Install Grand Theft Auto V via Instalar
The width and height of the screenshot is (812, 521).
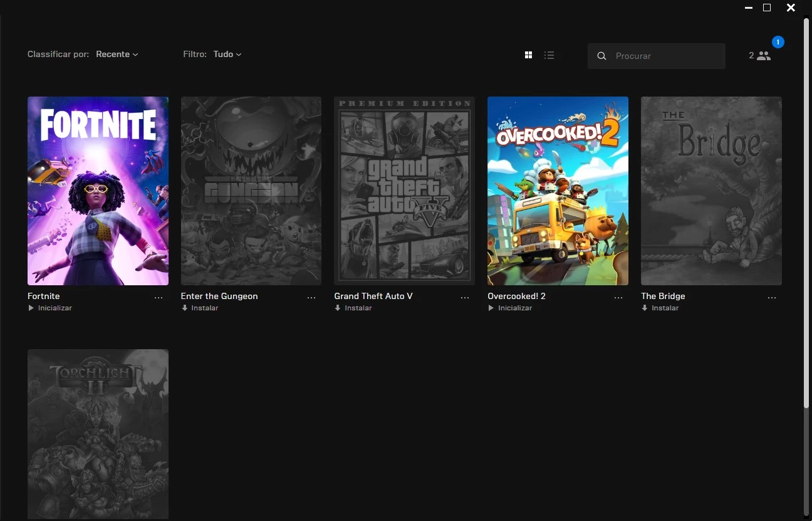358,308
